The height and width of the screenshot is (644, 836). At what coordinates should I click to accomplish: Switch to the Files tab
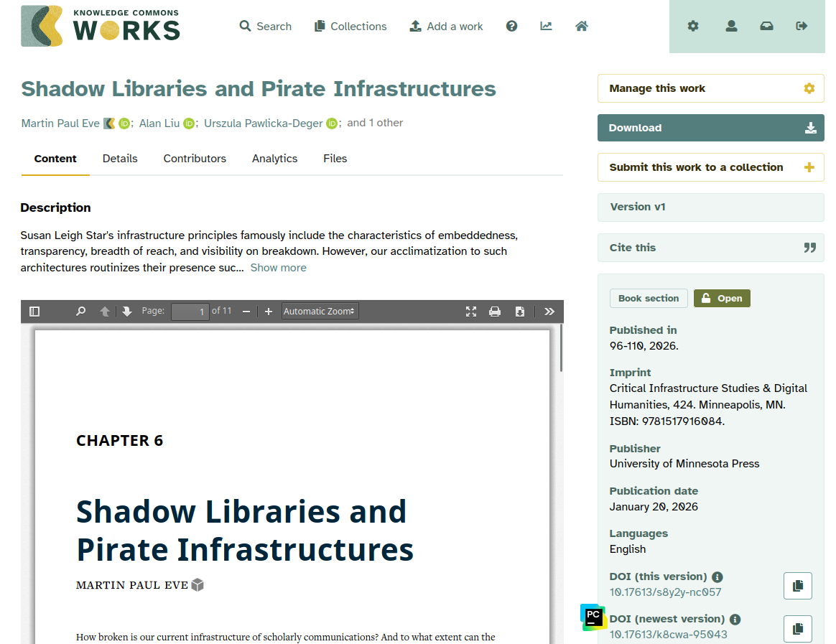click(335, 159)
